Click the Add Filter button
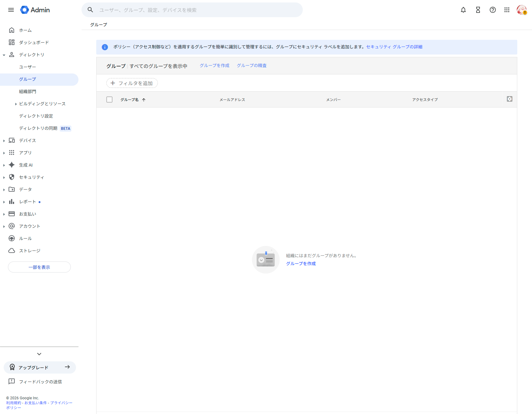 click(132, 83)
